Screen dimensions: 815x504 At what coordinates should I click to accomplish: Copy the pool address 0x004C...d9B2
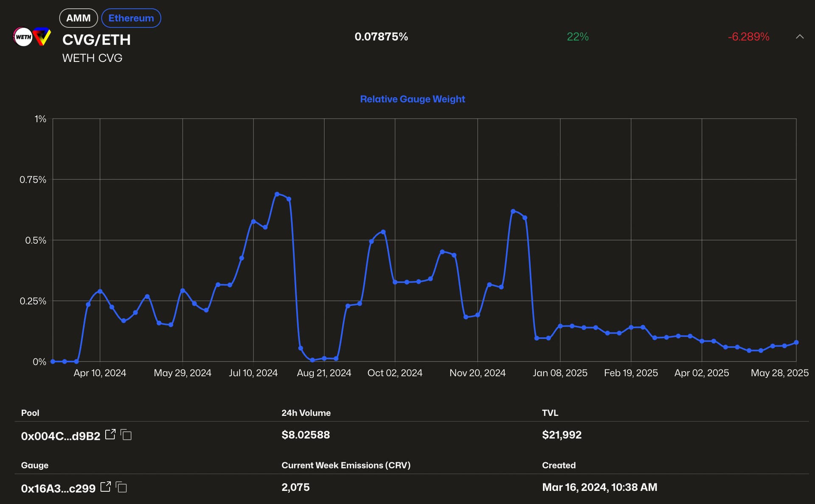tap(126, 435)
